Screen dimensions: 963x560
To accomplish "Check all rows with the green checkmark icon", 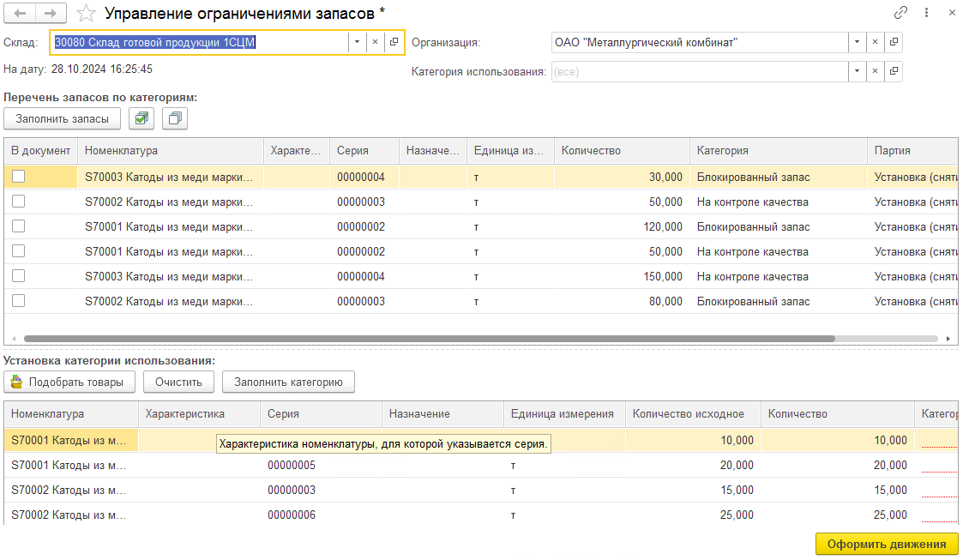I will (x=141, y=118).
